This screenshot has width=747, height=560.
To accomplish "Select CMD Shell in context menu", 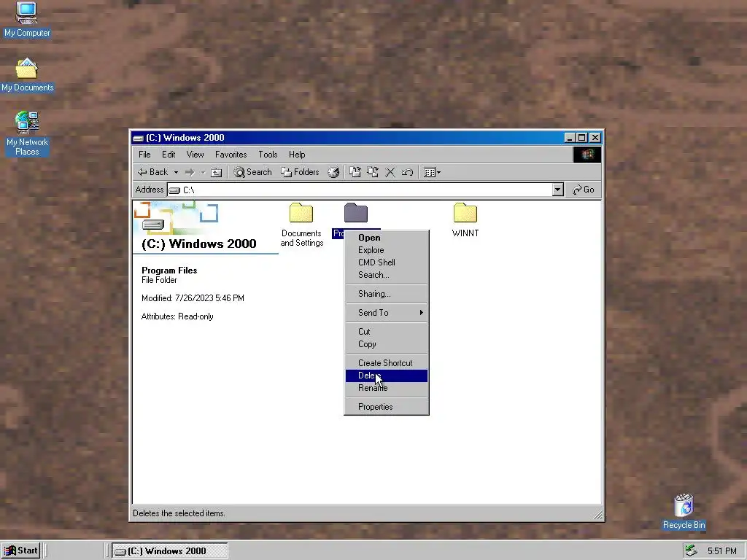I will (387, 262).
